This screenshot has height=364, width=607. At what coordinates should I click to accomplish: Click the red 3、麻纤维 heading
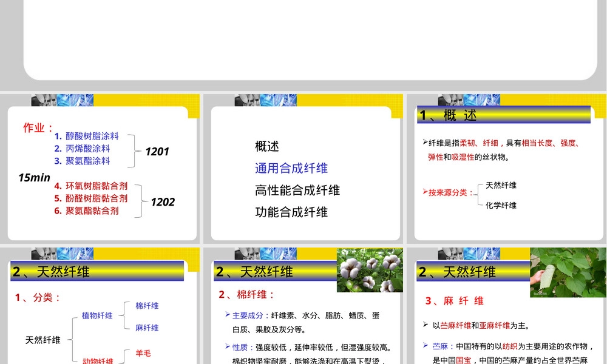[x=455, y=301]
